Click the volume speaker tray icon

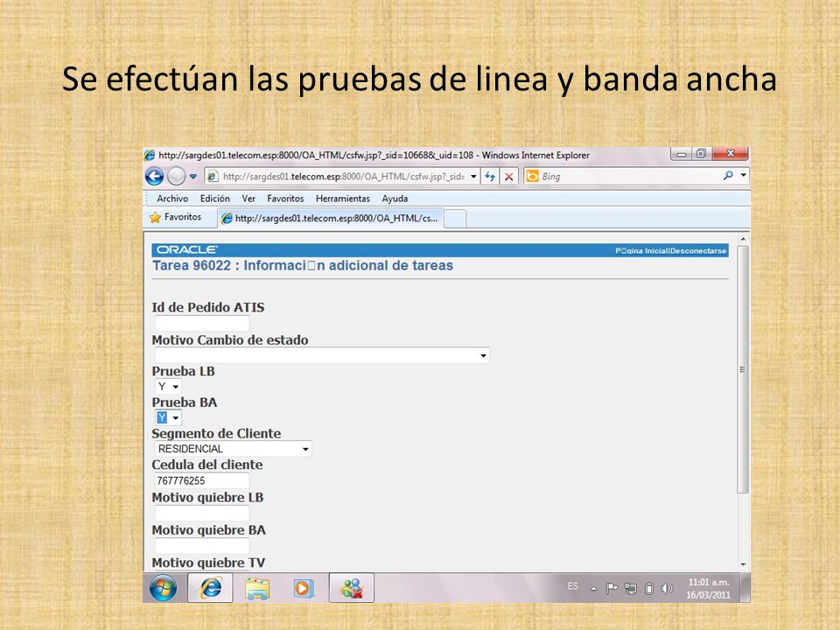click(667, 589)
